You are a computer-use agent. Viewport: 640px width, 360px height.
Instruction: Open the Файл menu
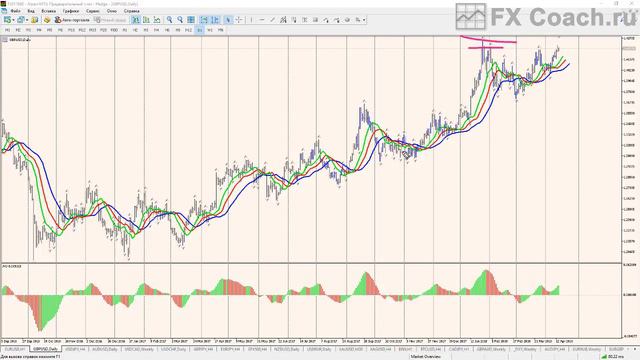[15, 11]
